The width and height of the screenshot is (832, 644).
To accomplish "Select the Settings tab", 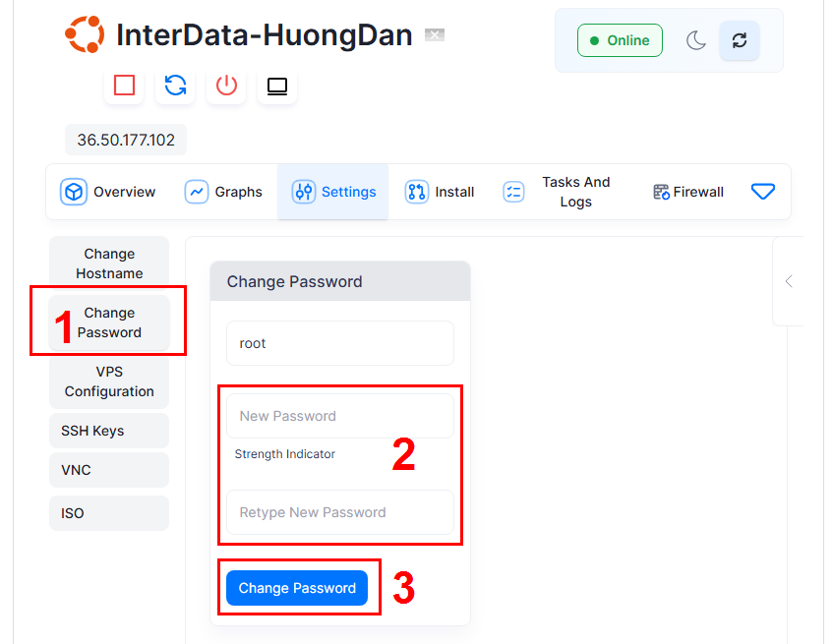I will pos(333,192).
